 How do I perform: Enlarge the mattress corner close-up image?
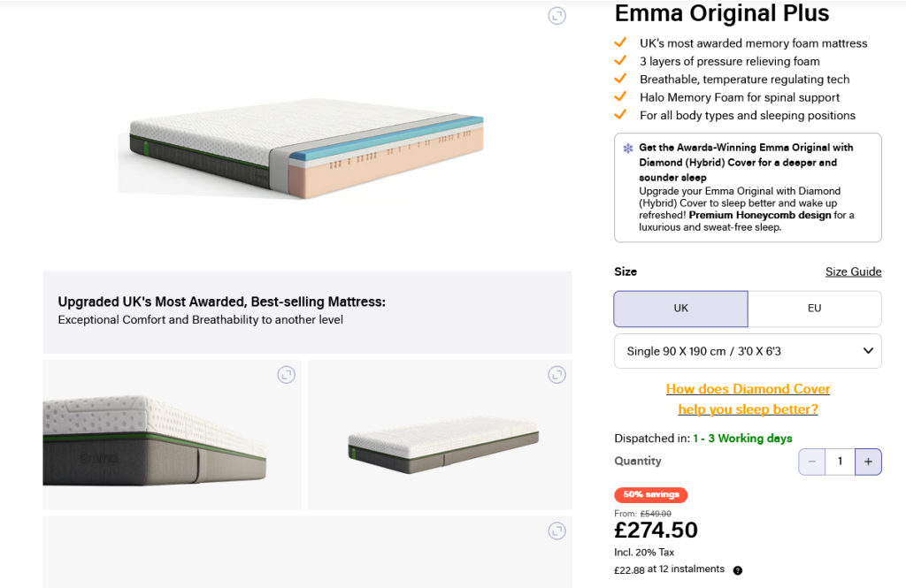(x=286, y=375)
